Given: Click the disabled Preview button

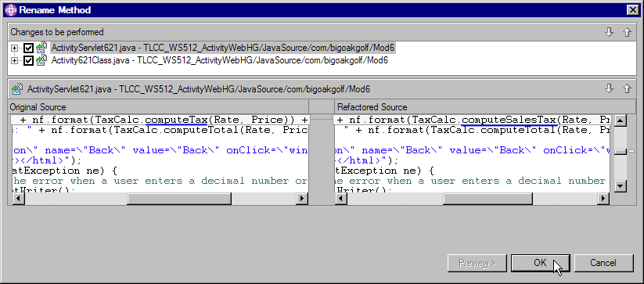Looking at the screenshot, I should click(x=477, y=263).
